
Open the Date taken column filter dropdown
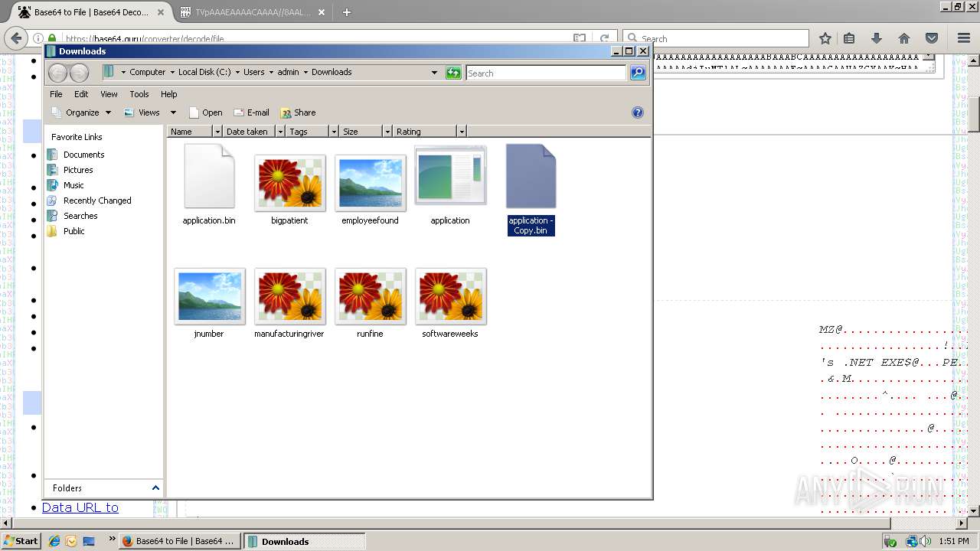point(280,132)
